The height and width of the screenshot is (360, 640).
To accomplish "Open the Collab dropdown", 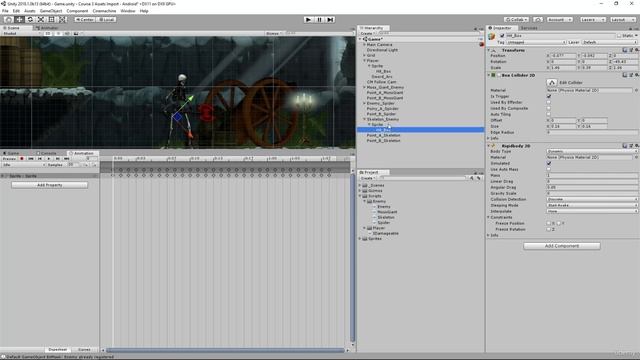I will [x=516, y=19].
